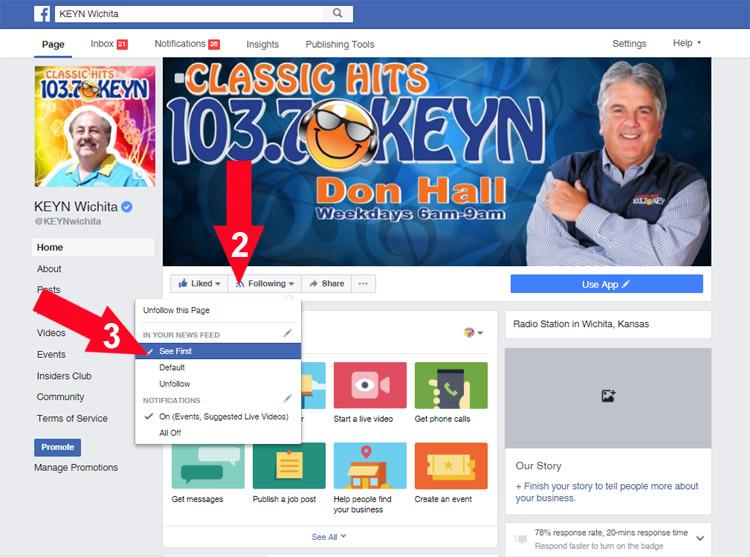Viewport: 750px width, 557px height.
Task: Click Get phone calls icon
Action: (x=451, y=385)
